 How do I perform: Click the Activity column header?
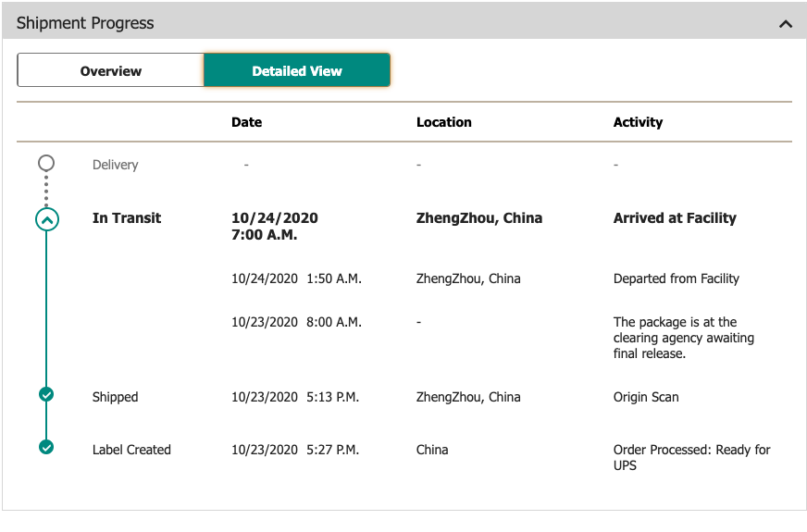638,122
